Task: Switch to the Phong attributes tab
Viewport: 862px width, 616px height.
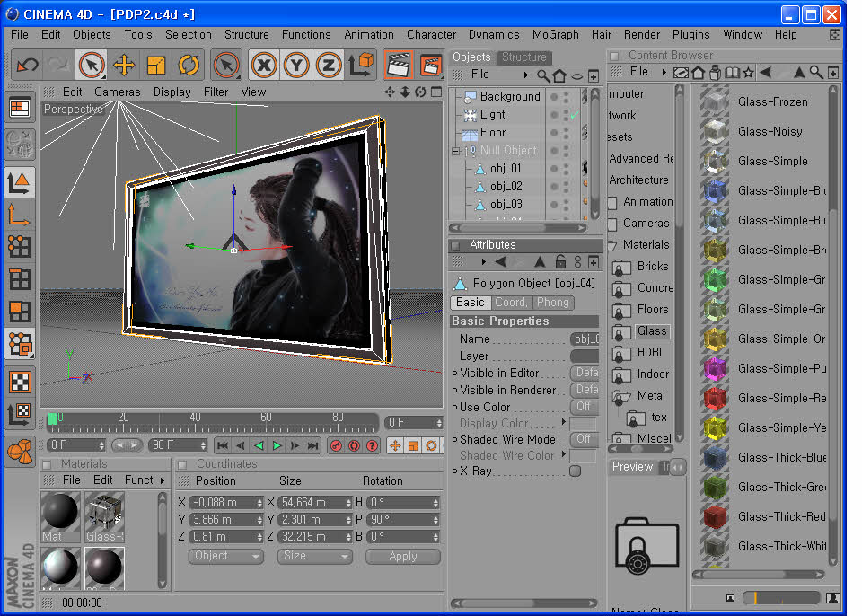Action: click(552, 303)
